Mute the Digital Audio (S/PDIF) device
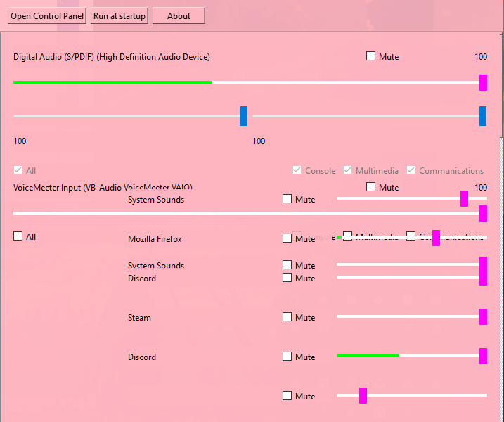This screenshot has width=504, height=422. click(x=370, y=56)
